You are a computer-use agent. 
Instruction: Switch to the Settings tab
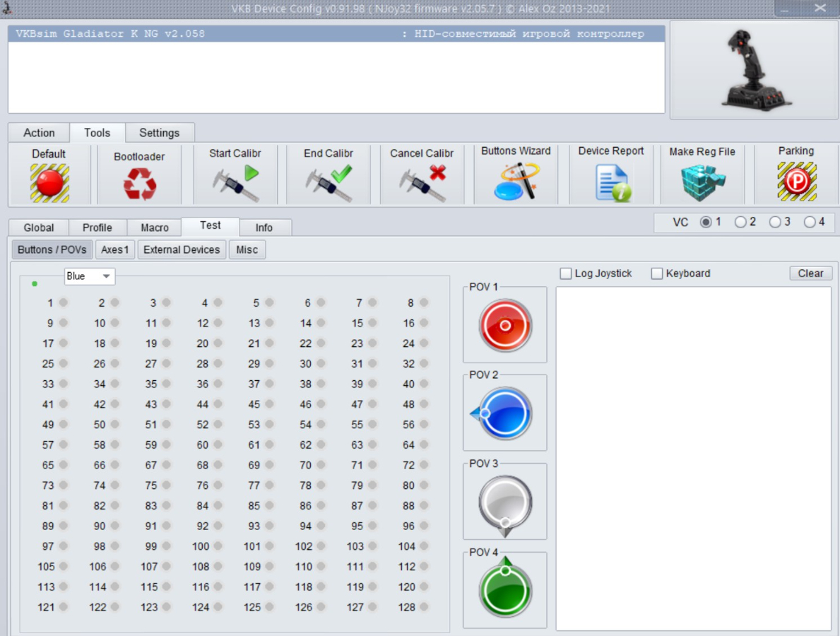159,133
